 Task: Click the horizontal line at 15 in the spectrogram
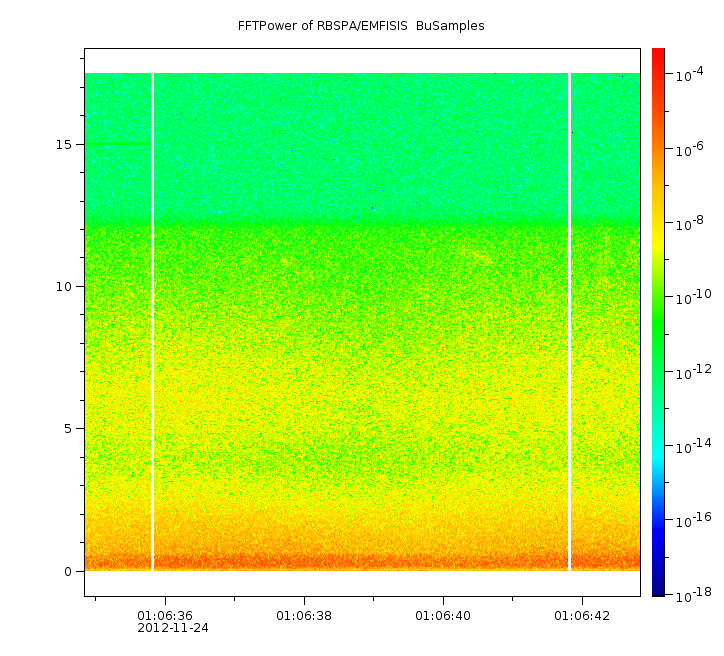[x=118, y=144]
